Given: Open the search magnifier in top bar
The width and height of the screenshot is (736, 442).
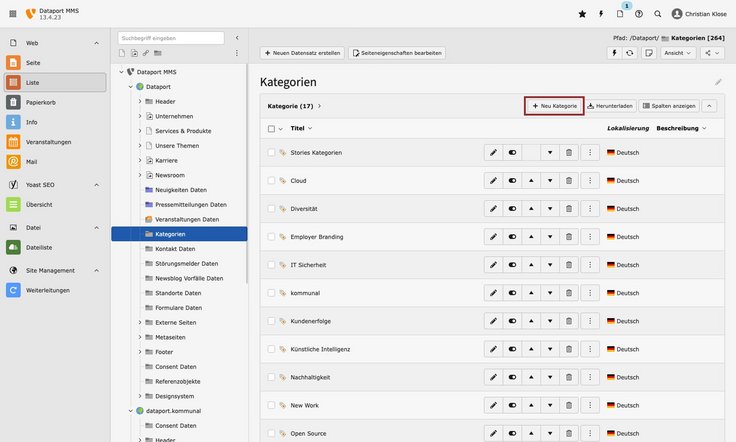Looking at the screenshot, I should [x=657, y=14].
